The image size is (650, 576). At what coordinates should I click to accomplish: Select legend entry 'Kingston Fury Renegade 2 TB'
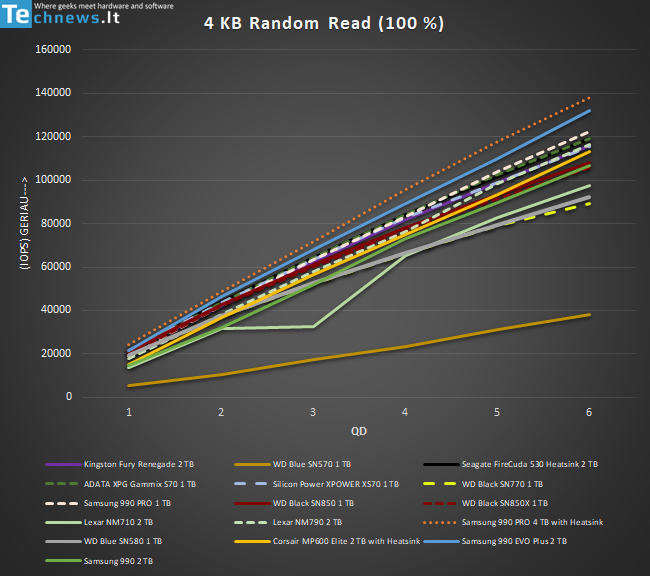coord(120,464)
